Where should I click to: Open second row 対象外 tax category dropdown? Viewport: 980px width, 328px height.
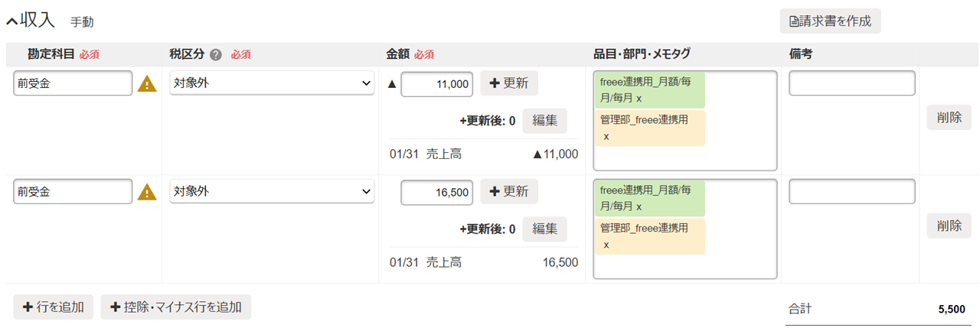point(272,191)
